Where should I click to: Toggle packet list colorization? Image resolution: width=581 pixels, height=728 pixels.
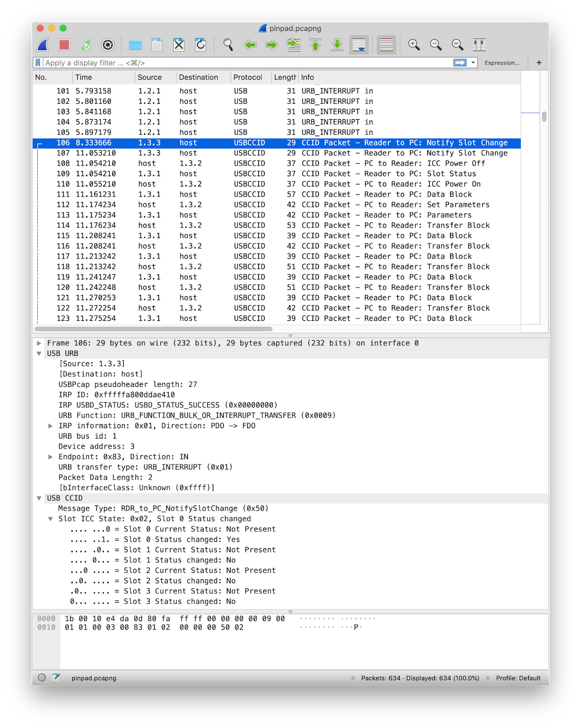point(386,45)
